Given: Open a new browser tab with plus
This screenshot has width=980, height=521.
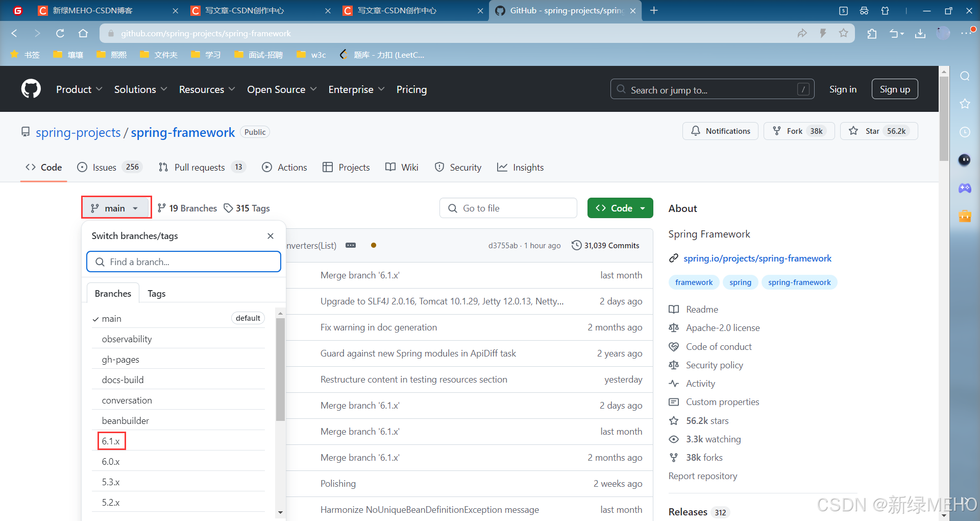Looking at the screenshot, I should point(654,10).
